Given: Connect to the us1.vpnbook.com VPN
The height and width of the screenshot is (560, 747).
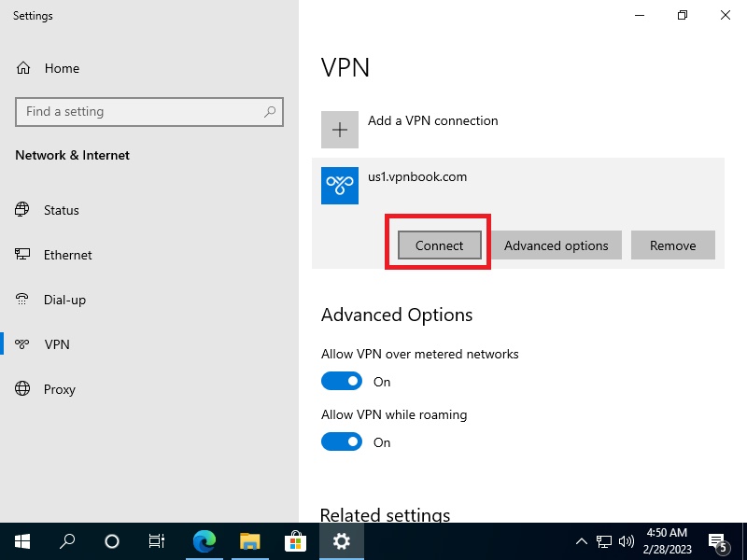Looking at the screenshot, I should click(439, 245).
